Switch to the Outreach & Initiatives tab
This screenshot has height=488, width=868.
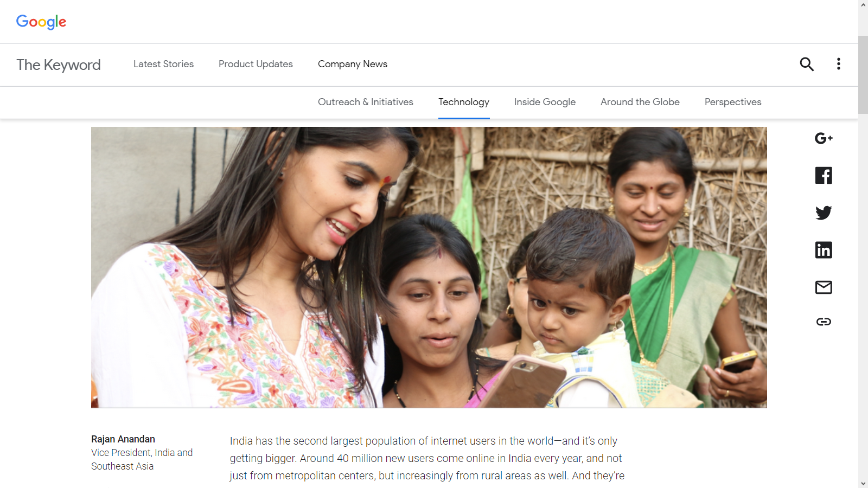tap(366, 102)
